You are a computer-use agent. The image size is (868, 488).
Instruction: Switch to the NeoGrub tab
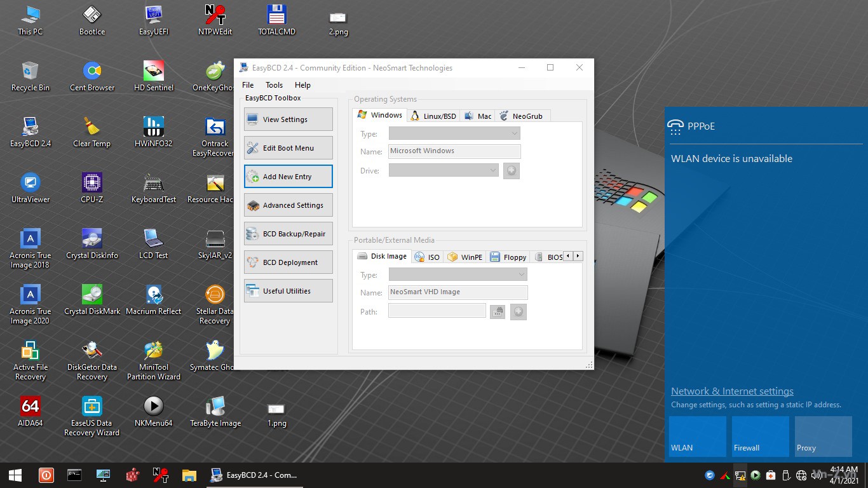click(x=522, y=116)
